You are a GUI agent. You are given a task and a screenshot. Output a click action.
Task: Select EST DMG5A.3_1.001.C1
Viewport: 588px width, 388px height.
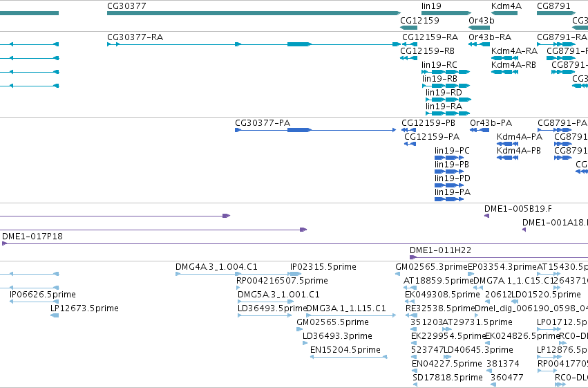click(x=278, y=295)
